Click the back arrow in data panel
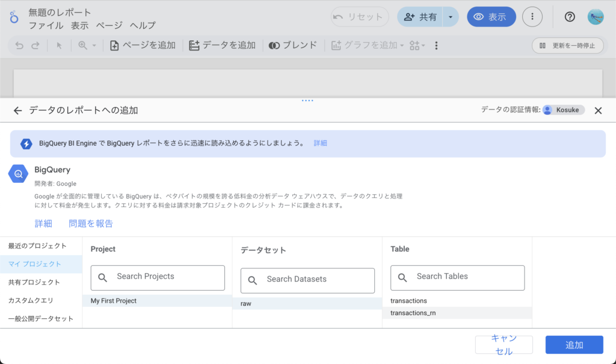616x364 pixels. point(17,111)
